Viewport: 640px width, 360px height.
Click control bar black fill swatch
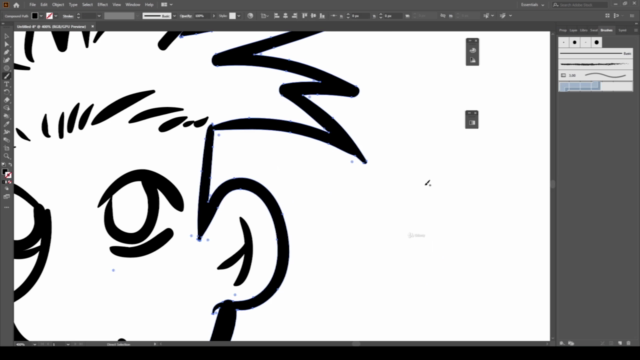35,16
